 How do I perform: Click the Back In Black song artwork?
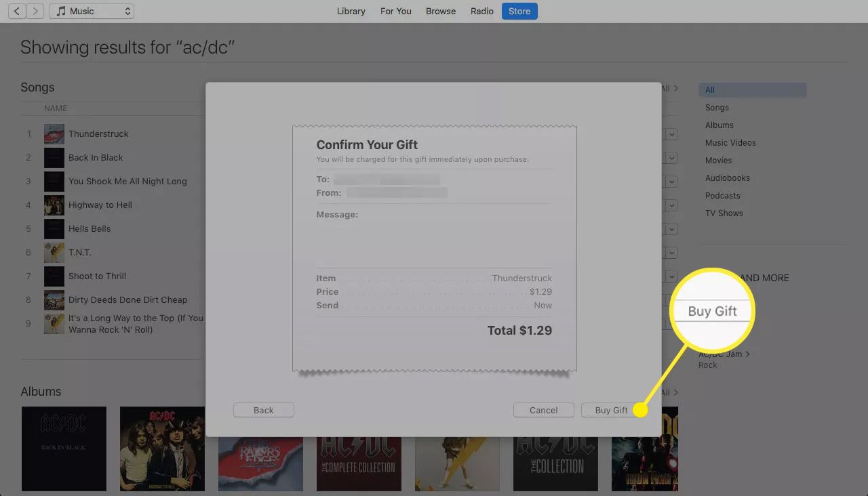point(54,157)
